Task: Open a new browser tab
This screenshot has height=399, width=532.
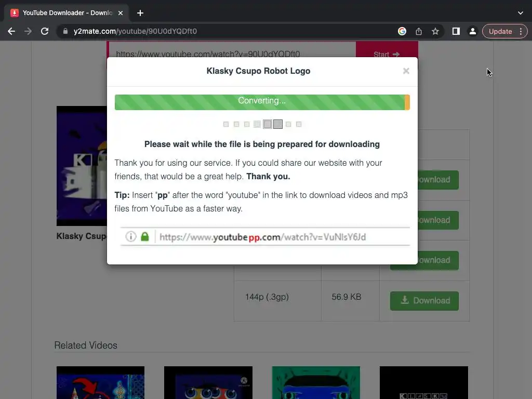Action: click(140, 13)
